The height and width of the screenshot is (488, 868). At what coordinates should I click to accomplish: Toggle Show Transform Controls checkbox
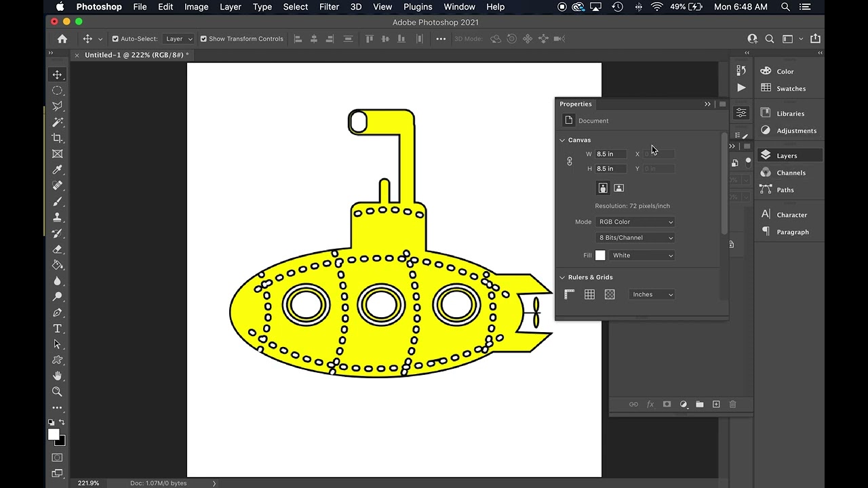203,39
